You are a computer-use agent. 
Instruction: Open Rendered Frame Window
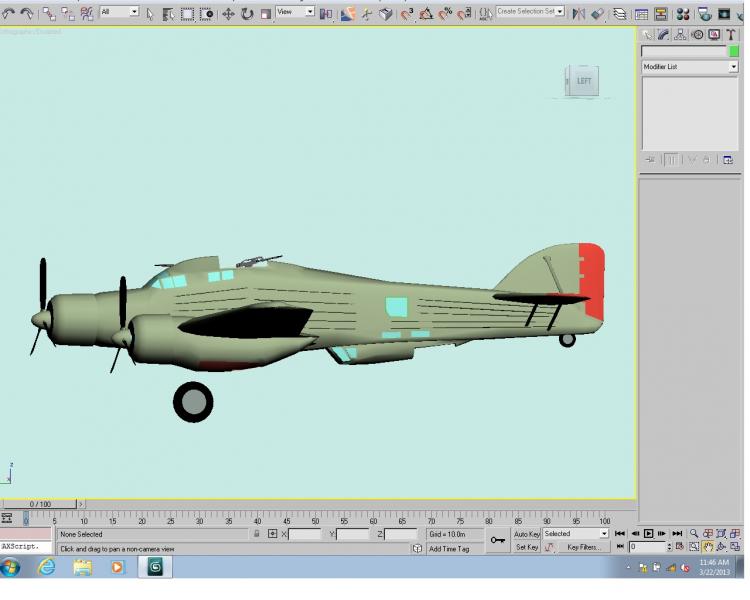tap(724, 14)
